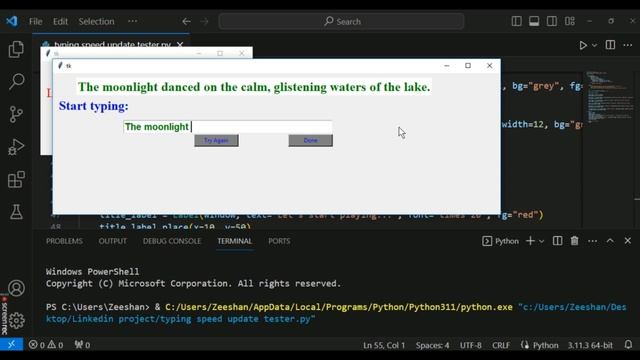Switch to the DEBUG CONSOLE tab
This screenshot has width=640, height=360.
coord(172,241)
